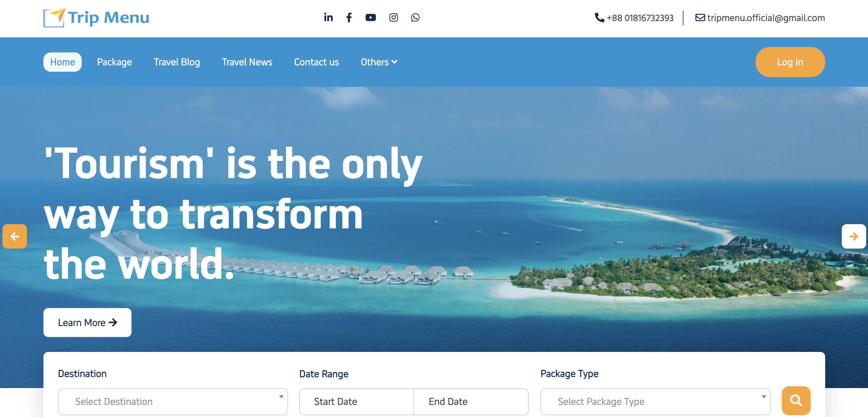Open the Travel Blog menu item

click(x=176, y=62)
